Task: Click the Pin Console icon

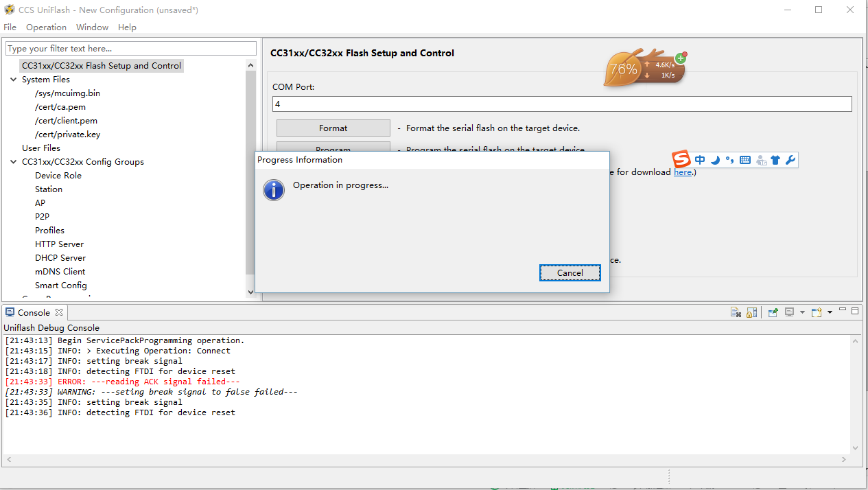Action: tap(773, 312)
